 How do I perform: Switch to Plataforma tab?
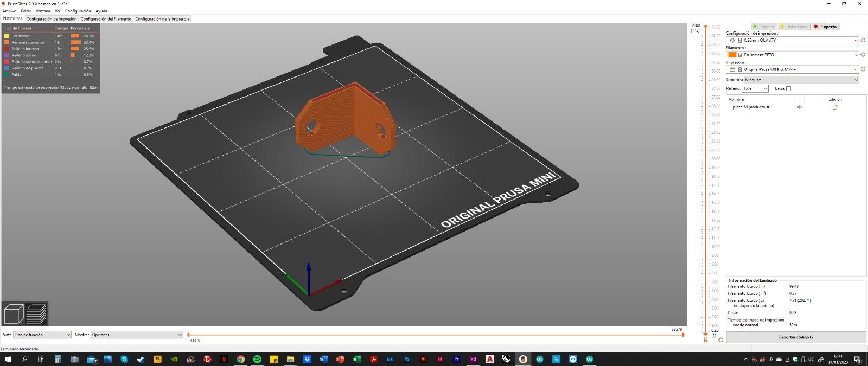tap(12, 18)
